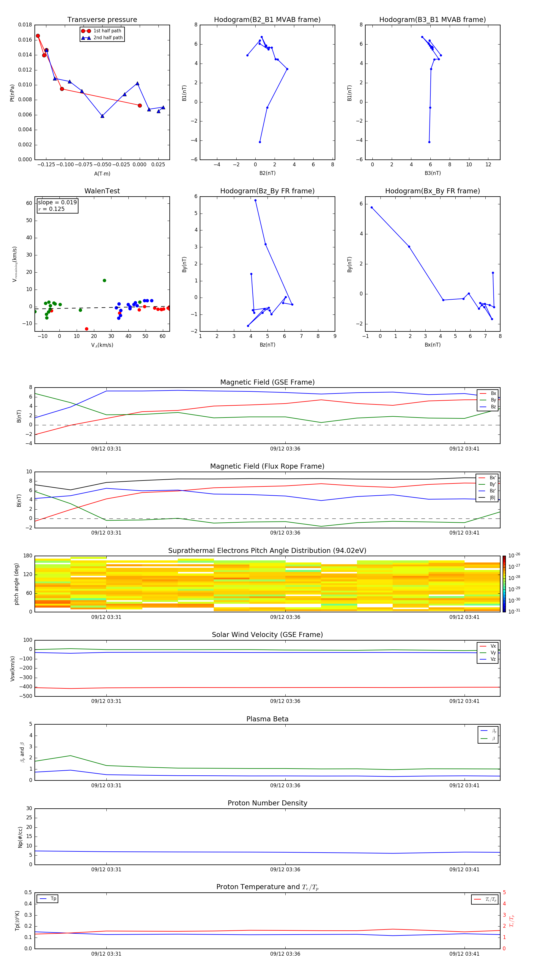535x980 pixels.
Task: Click 'Np(#/cc)' y-axis label
Action: click(x=20, y=837)
